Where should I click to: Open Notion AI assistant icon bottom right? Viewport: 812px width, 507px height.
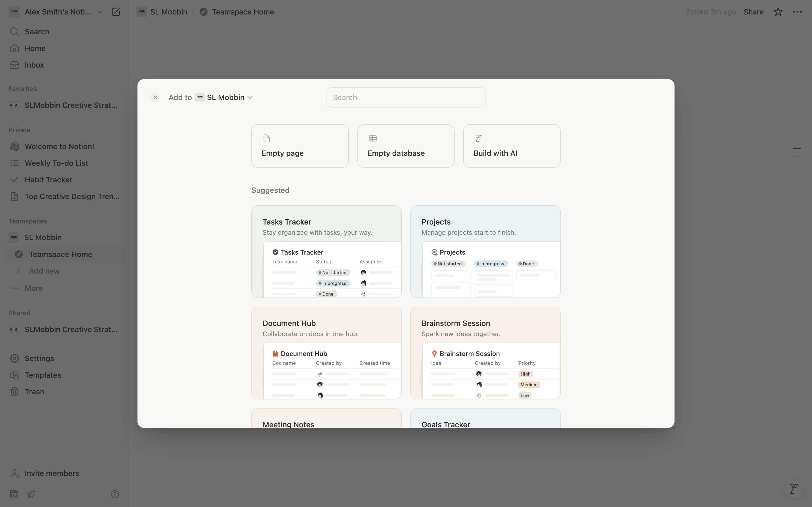coord(793,489)
